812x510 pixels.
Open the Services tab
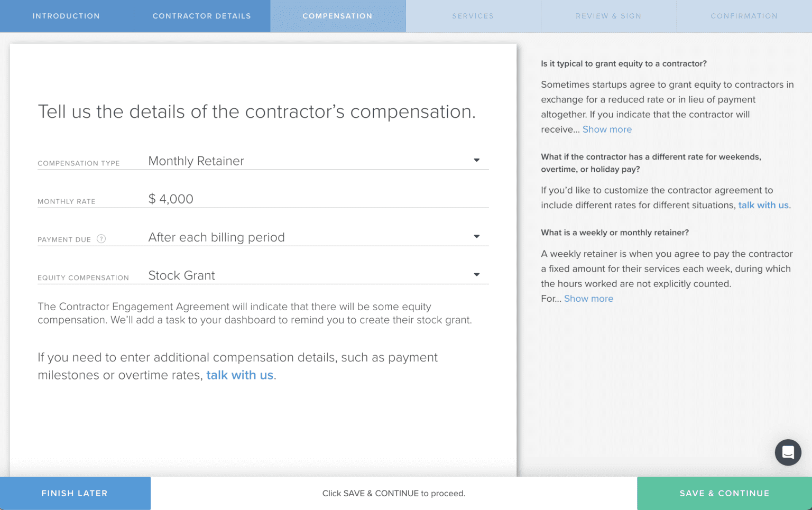473,16
